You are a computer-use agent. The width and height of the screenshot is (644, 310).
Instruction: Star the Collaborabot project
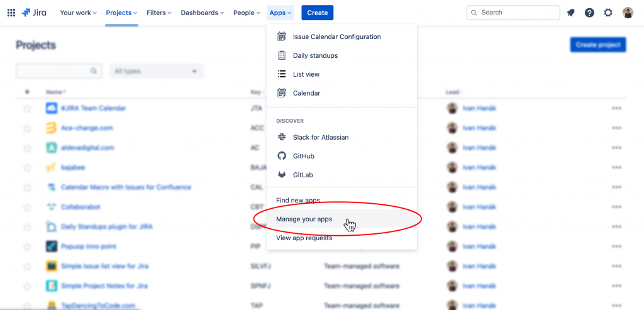tap(27, 207)
